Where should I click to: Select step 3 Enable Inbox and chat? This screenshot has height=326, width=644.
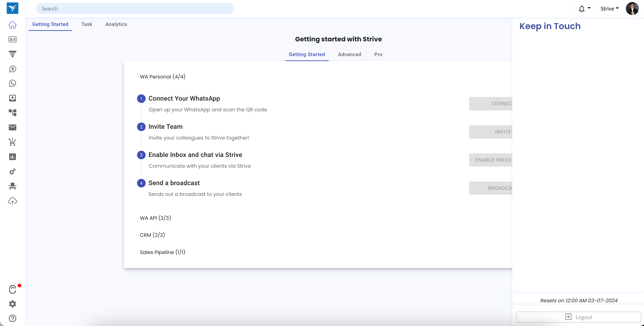195,155
